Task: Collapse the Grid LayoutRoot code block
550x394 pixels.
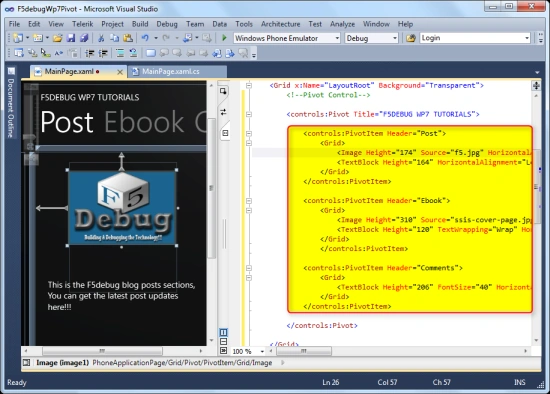Action: 249,85
